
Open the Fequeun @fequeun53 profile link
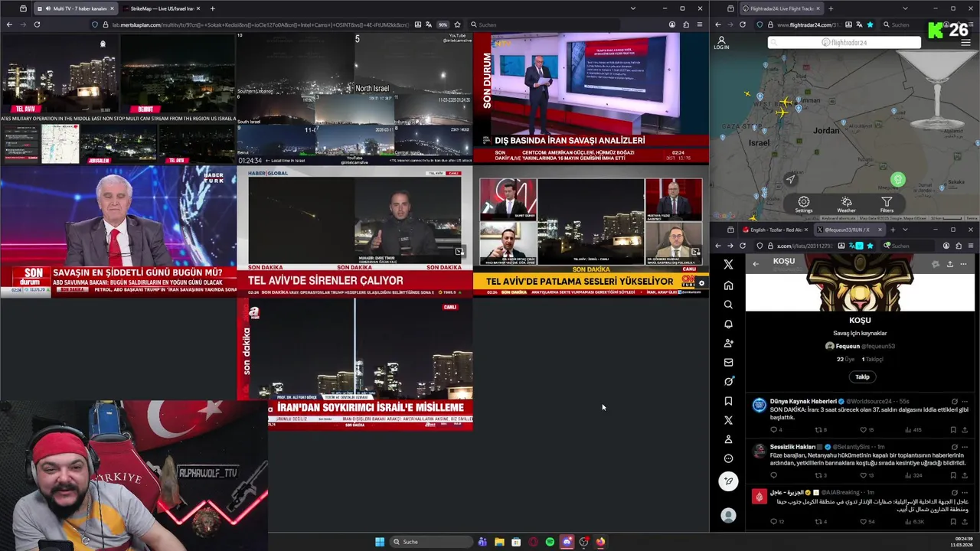860,346
